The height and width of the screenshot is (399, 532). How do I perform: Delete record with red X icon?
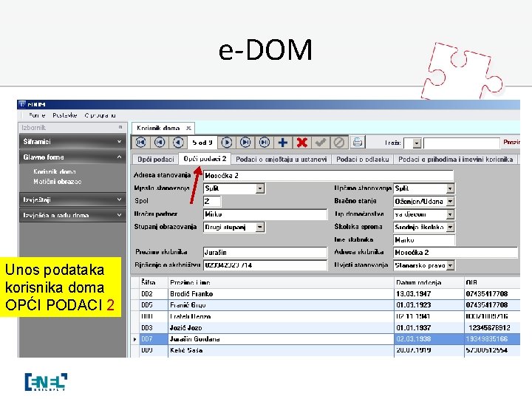[301, 142]
